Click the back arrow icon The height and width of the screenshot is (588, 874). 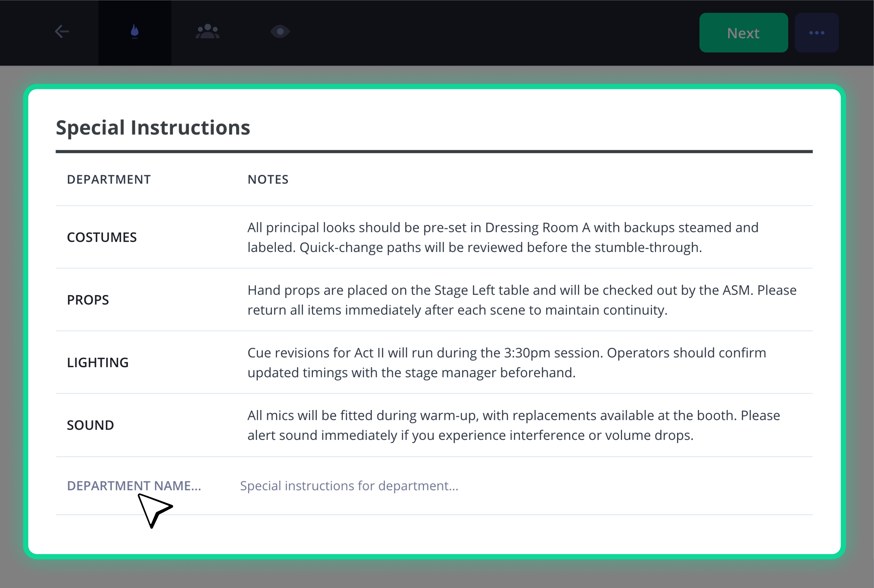point(62,32)
